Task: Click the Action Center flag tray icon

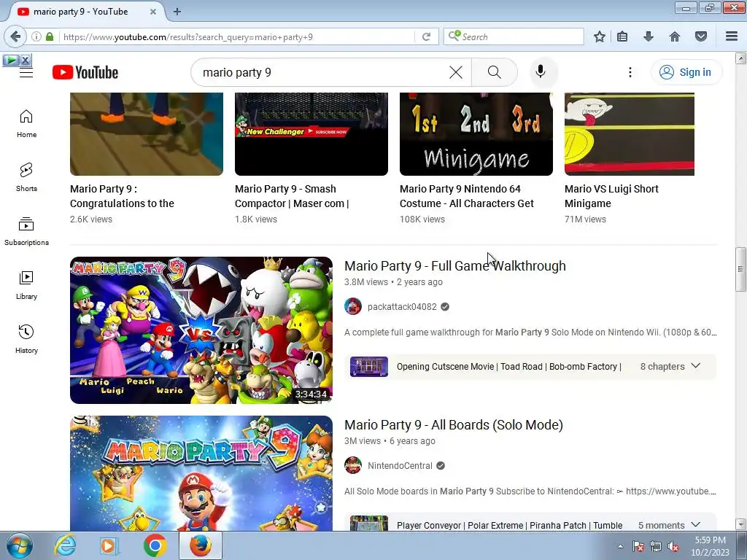Action: tap(638, 546)
